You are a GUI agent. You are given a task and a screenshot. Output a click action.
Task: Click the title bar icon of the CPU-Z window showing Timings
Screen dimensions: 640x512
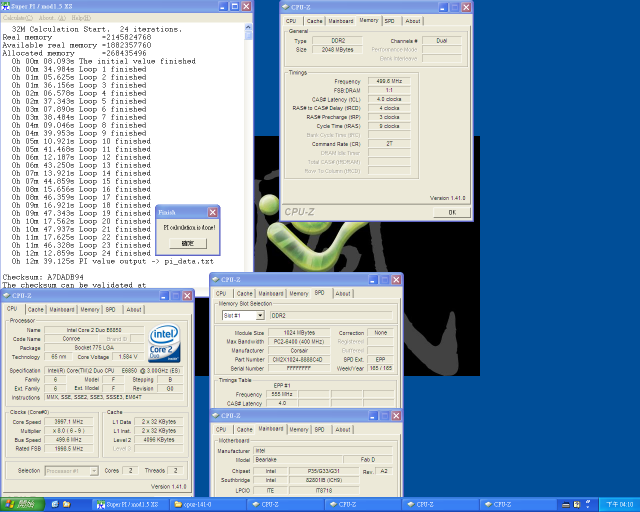286,7
